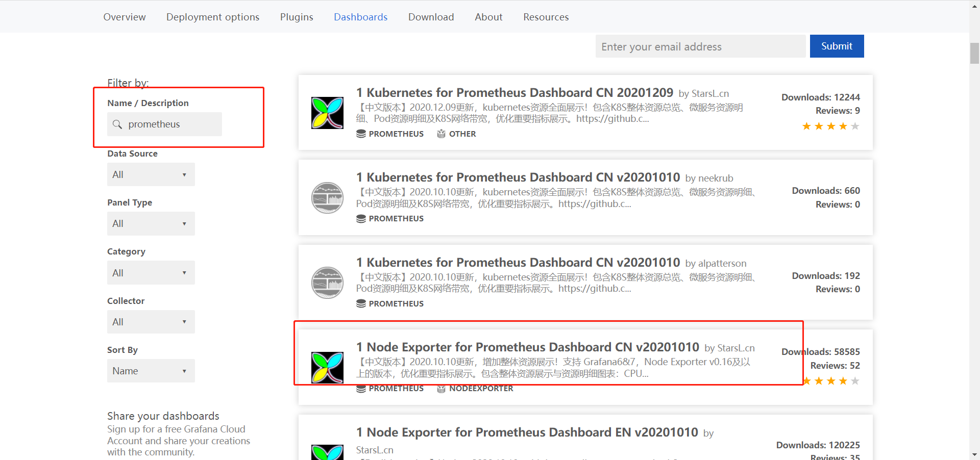Image resolution: width=980 pixels, height=460 pixels.
Task: Click the scrollbar down arrow
Action: point(974,454)
